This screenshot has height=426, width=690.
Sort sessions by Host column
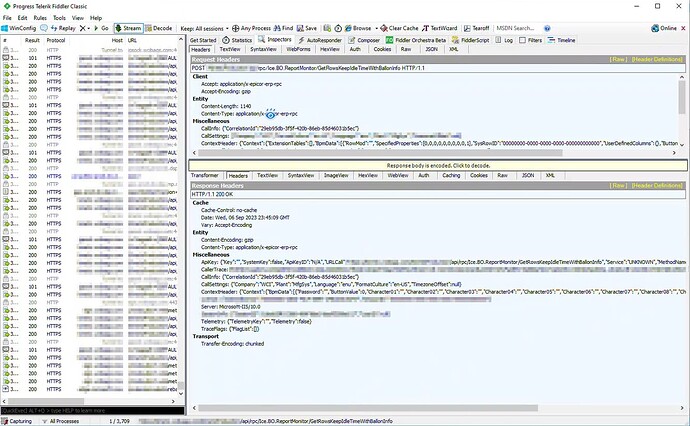(x=117, y=40)
